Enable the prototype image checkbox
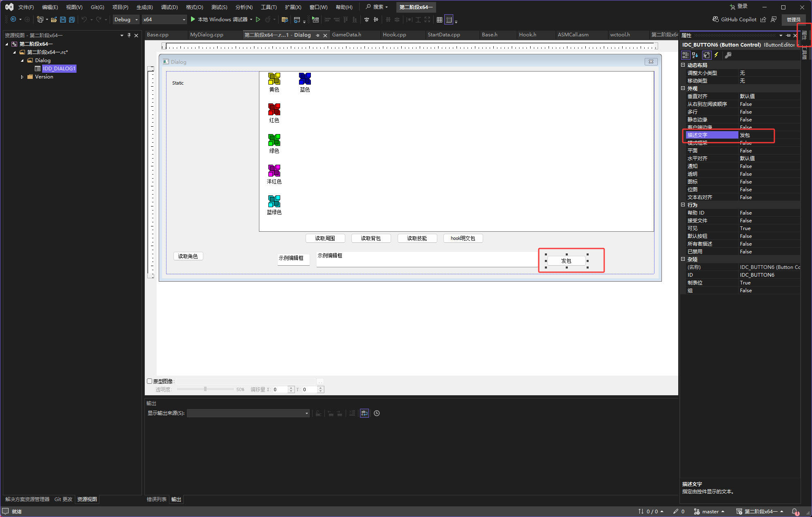The width and height of the screenshot is (812, 517). click(150, 381)
